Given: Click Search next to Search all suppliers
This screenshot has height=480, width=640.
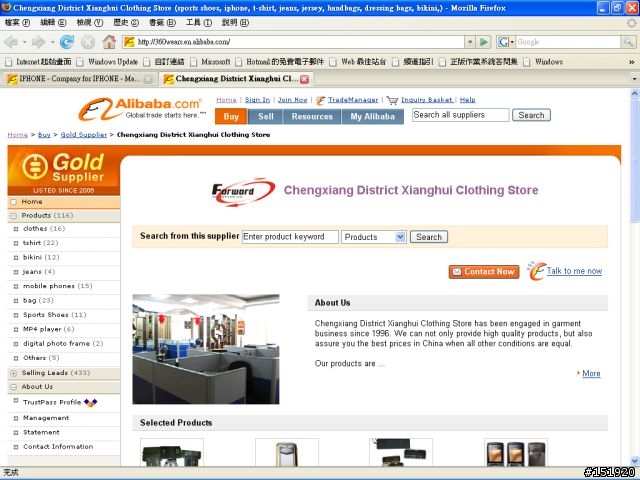Looking at the screenshot, I should click(531, 115).
